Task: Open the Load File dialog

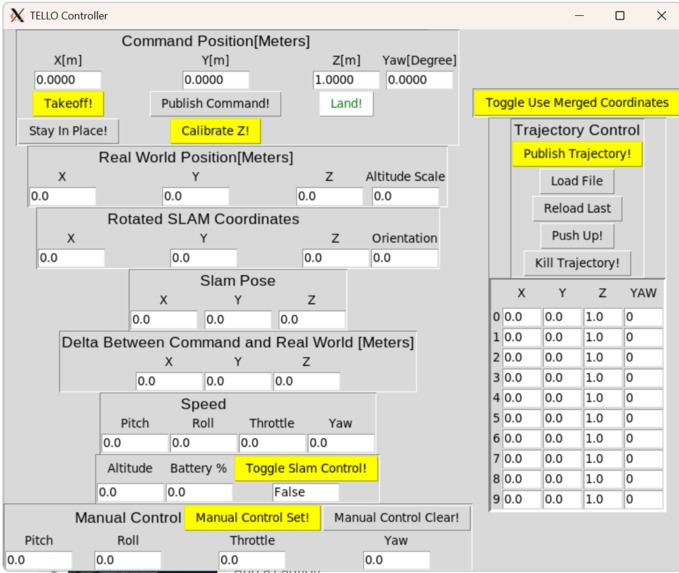Action: point(577,181)
